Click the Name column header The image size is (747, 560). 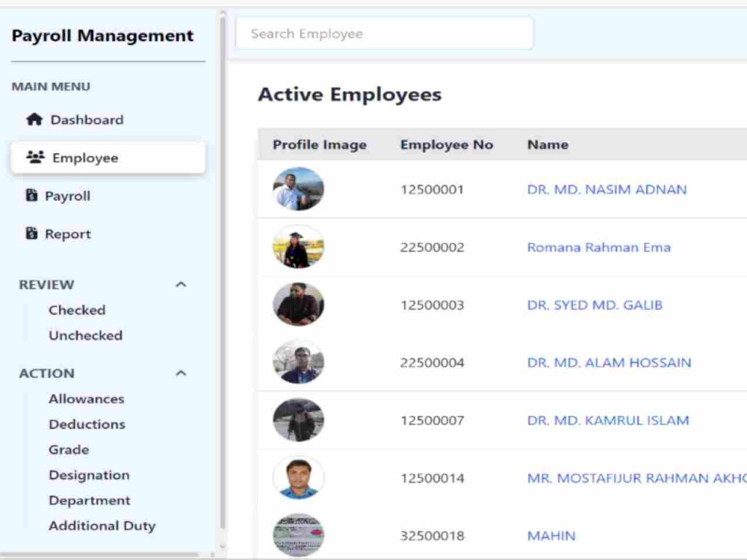548,144
